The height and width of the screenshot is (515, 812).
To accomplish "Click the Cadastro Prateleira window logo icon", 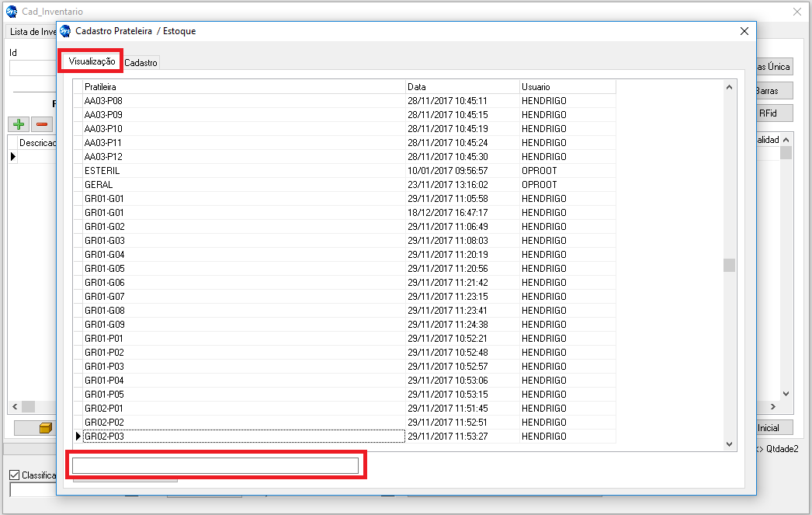I will (65, 31).
